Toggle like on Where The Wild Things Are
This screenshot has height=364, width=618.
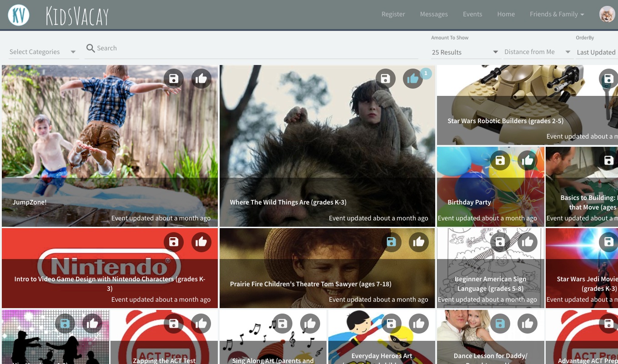(413, 79)
